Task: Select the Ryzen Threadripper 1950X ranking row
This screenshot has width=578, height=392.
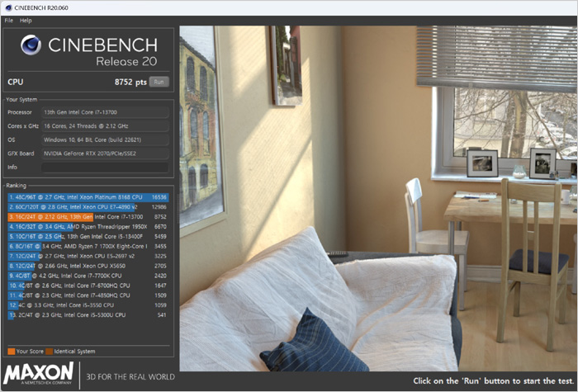Action: coord(88,227)
